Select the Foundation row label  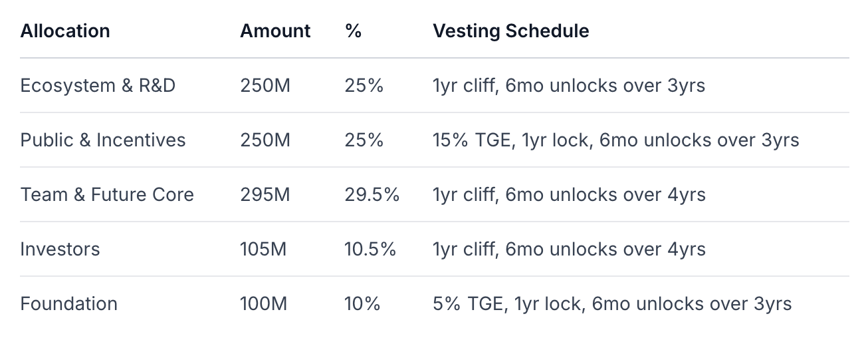click(x=68, y=304)
